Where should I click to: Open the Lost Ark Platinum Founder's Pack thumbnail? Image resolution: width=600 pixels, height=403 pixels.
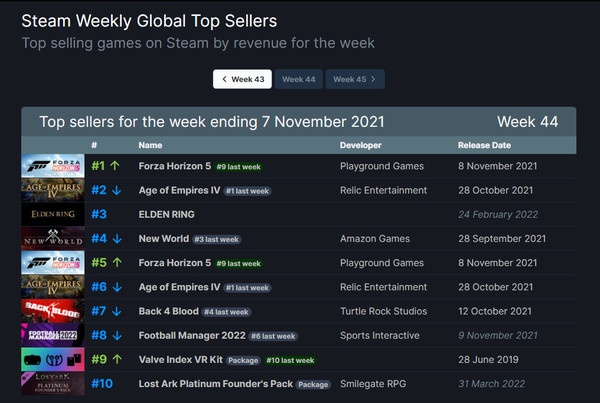tap(53, 383)
